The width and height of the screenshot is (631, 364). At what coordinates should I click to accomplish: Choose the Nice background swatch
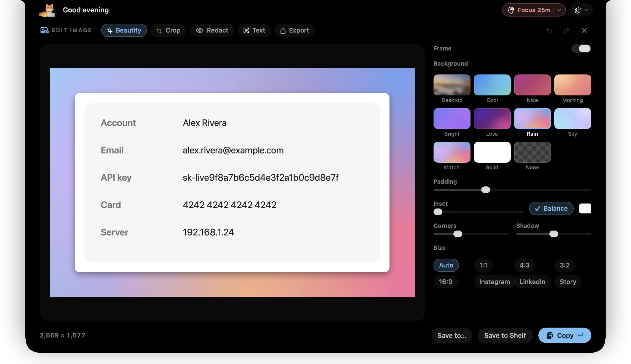(532, 85)
